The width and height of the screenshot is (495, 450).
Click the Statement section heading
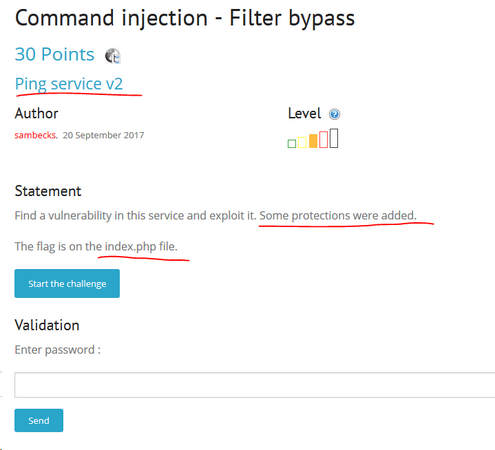tap(48, 191)
